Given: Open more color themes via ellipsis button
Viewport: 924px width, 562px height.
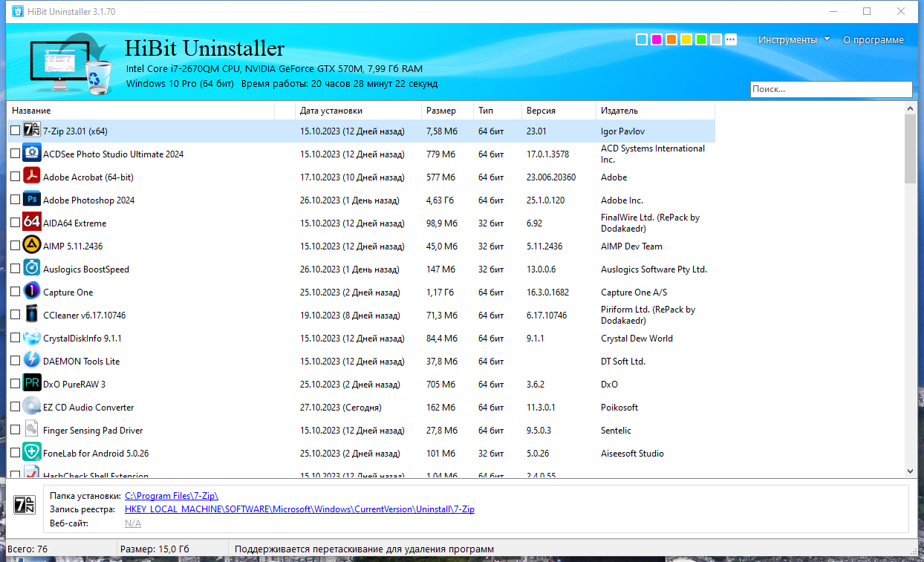Looking at the screenshot, I should click(x=731, y=39).
